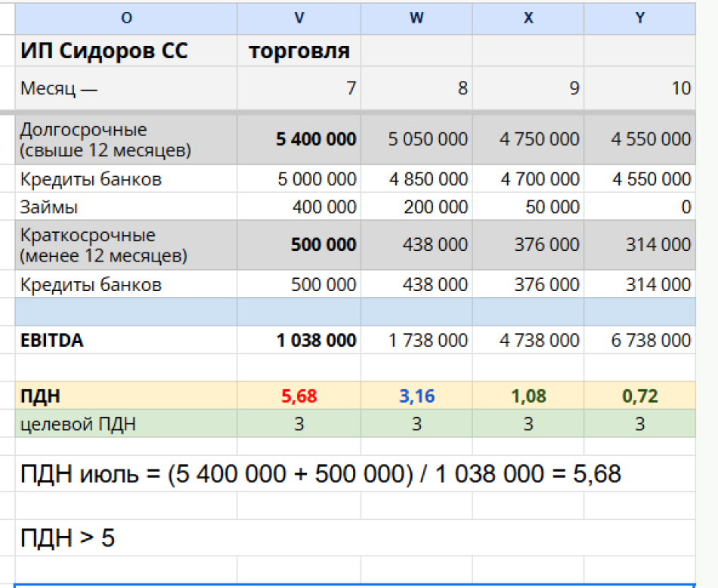Click the blue ПДН value 3,16
Screen dimensions: 718x588
[416, 396]
